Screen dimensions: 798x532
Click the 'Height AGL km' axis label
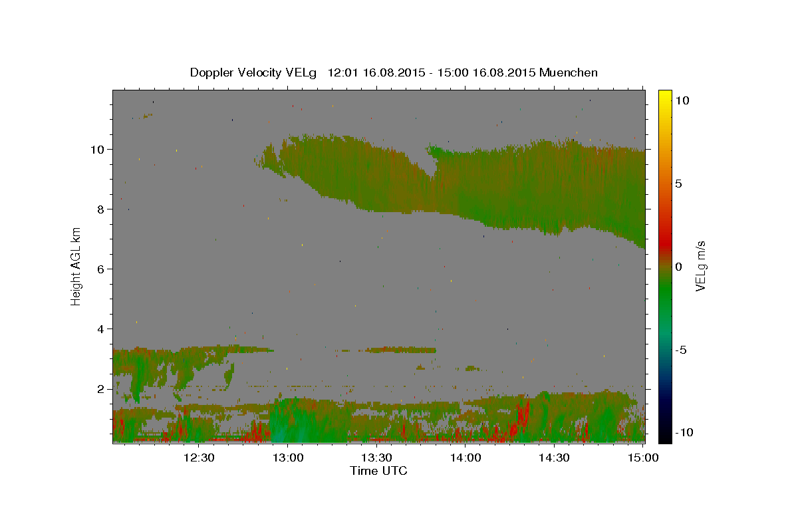click(76, 266)
